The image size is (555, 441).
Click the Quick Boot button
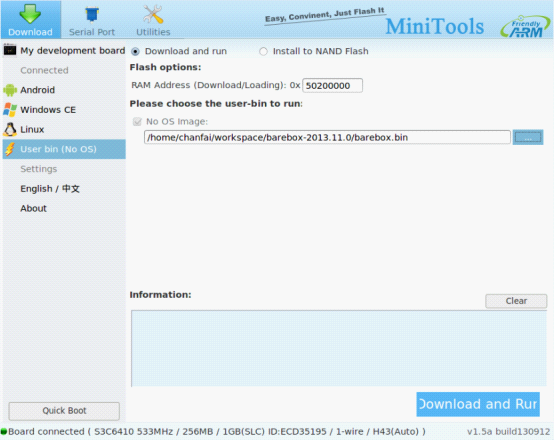coord(64,411)
